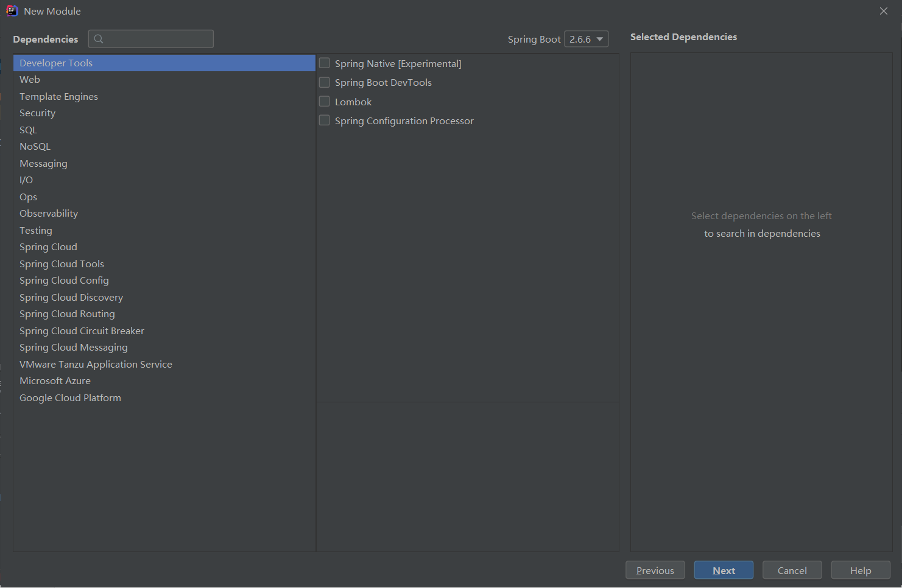This screenshot has width=902, height=588.
Task: Choose Spring Cloud Circuit Breaker category
Action: (164, 331)
